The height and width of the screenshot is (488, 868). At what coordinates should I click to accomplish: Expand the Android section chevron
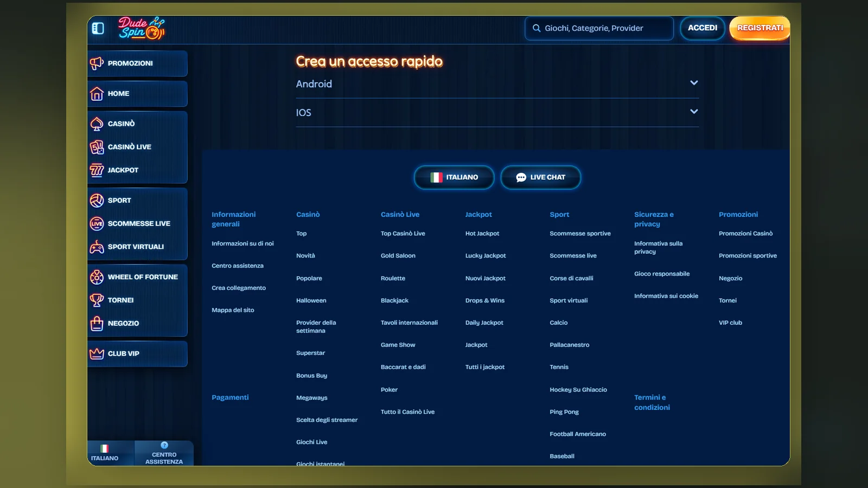coord(694,83)
